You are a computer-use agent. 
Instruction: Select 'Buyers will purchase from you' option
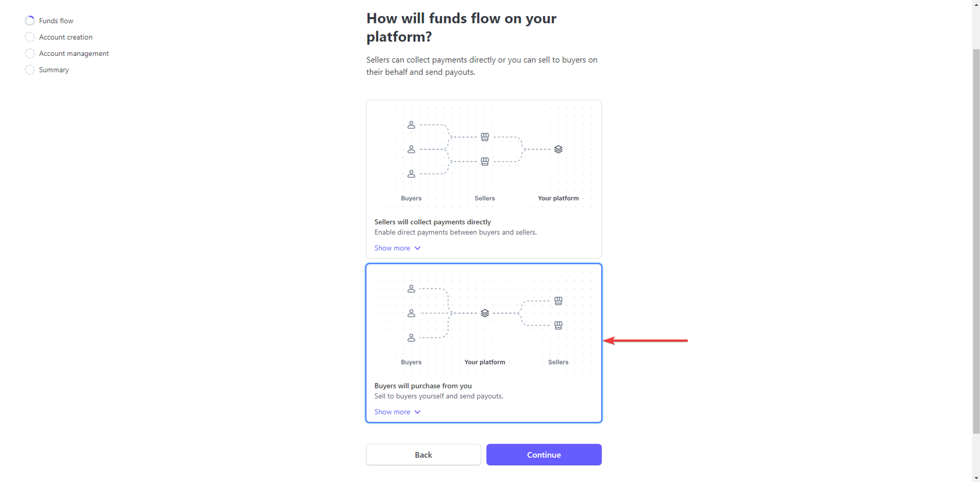coord(484,343)
